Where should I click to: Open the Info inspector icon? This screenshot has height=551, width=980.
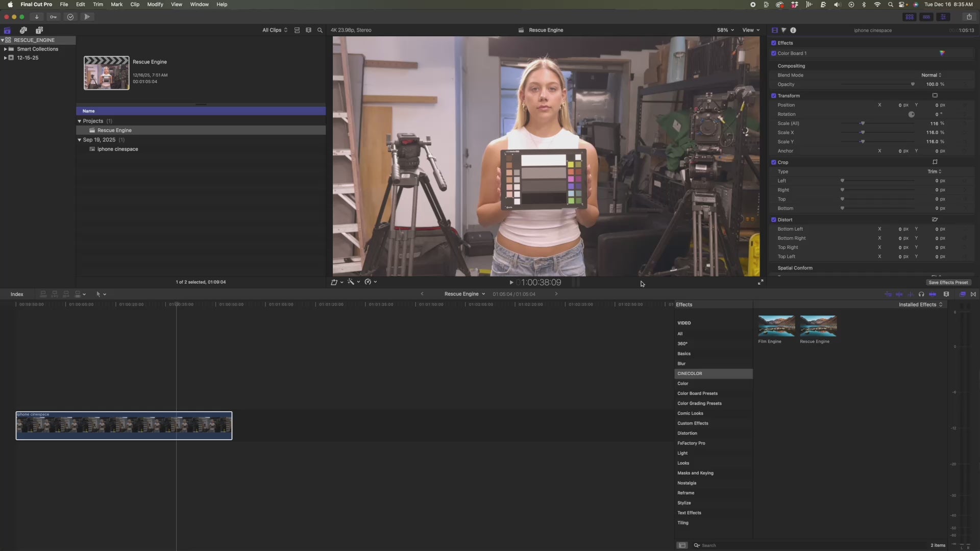[x=793, y=30]
